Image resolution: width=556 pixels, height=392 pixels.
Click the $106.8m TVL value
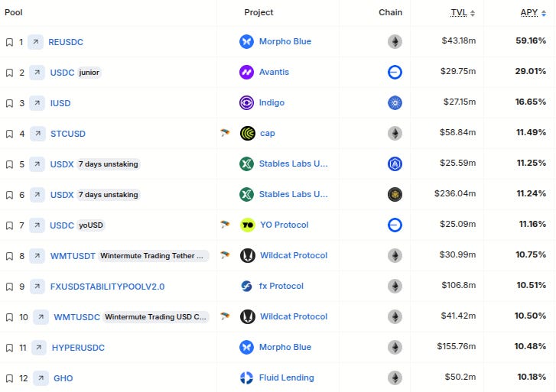pos(458,285)
